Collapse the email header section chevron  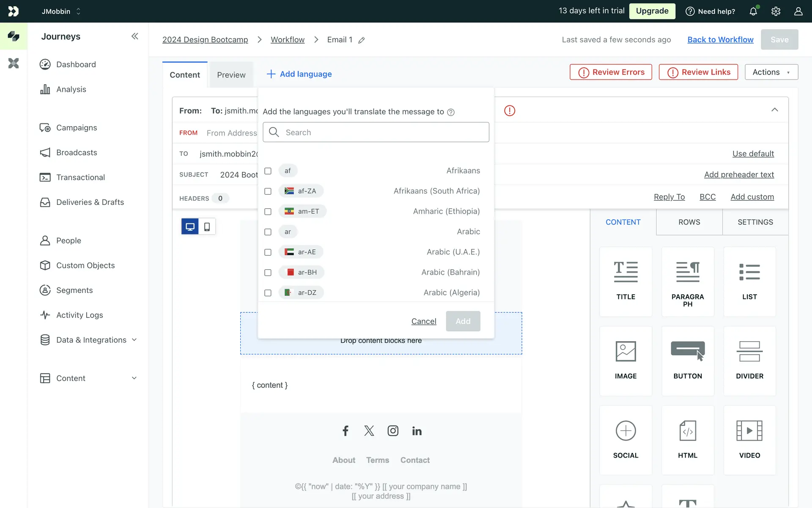click(774, 110)
